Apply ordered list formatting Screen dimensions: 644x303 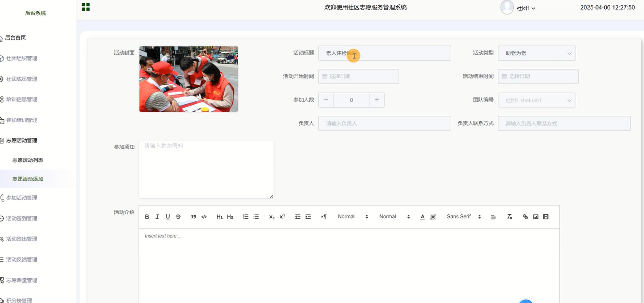(x=245, y=217)
